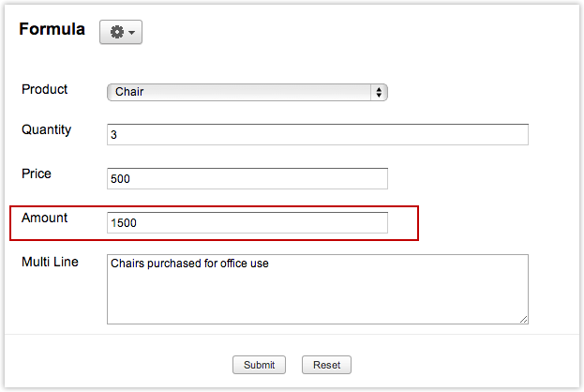Click the Quantity label
The height and width of the screenshot is (392, 584).
tap(47, 130)
